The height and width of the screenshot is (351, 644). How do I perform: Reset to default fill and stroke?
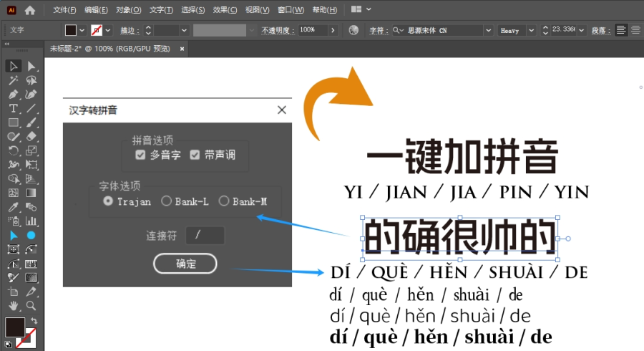(8, 345)
